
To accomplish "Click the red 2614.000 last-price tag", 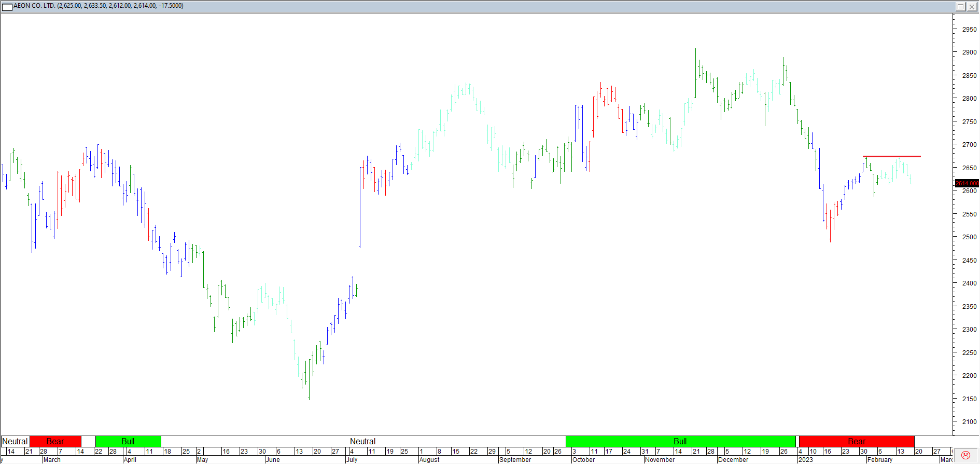I will [x=967, y=183].
